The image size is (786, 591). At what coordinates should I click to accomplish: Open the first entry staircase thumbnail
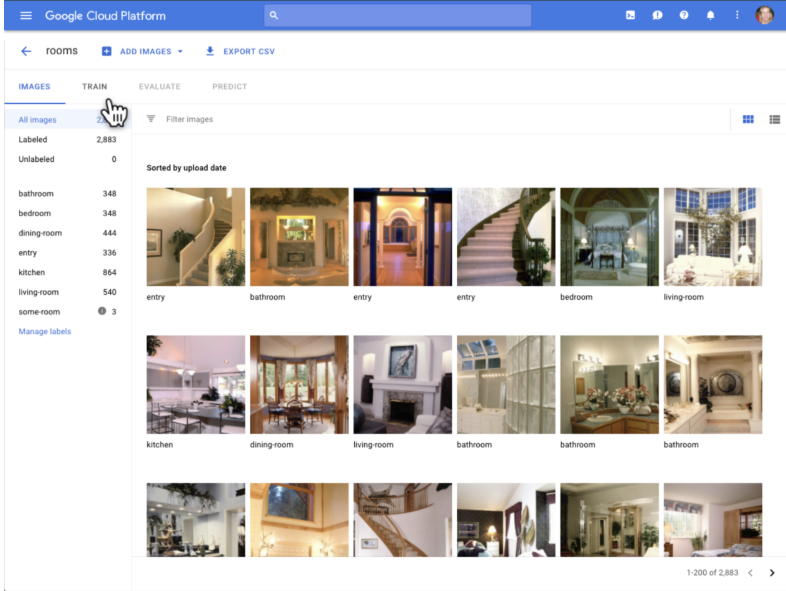click(x=195, y=237)
